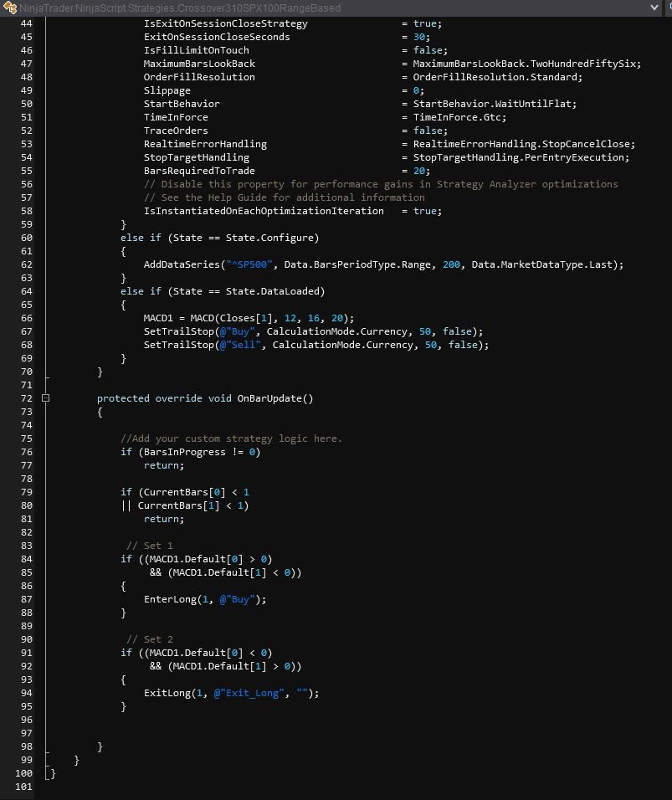Open the dropdown arrow at title bar right
The width and height of the screenshot is (672, 800).
(654, 8)
